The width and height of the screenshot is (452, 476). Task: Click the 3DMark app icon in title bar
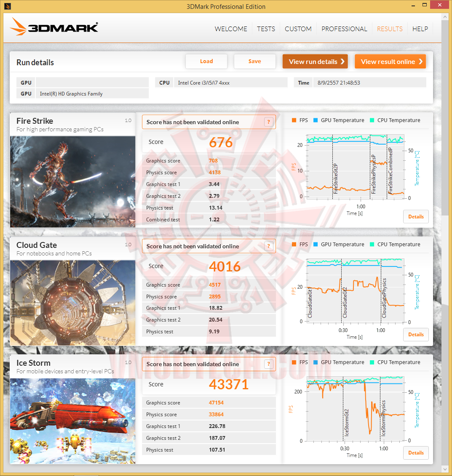pyautogui.click(x=8, y=6)
